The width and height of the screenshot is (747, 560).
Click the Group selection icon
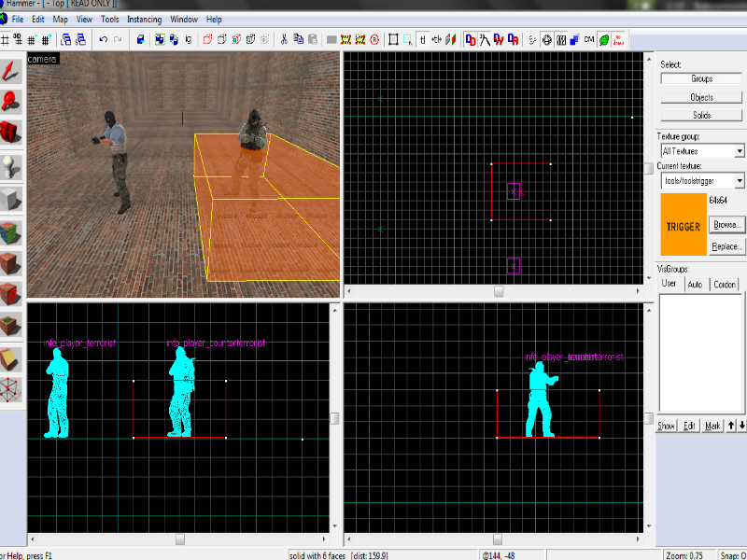[x=160, y=39]
